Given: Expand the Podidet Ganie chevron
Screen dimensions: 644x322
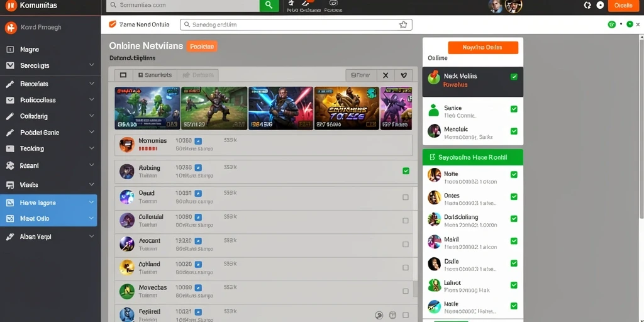Looking at the screenshot, I should click(92, 132).
